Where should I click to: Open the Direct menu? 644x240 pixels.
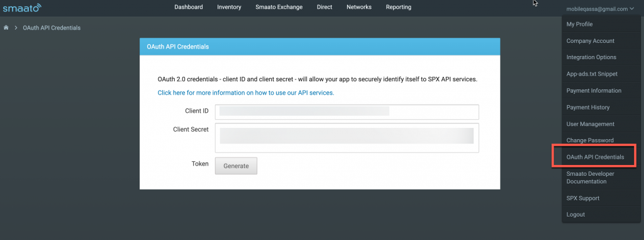(x=325, y=7)
